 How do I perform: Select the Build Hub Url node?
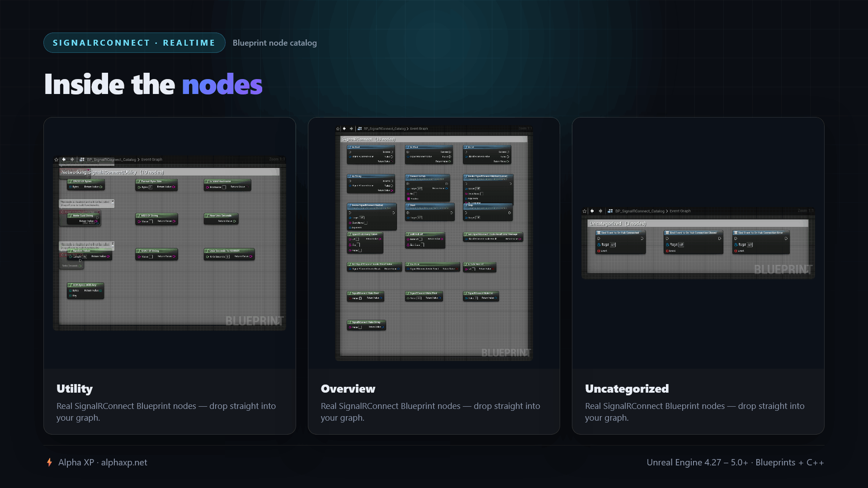click(x=425, y=240)
